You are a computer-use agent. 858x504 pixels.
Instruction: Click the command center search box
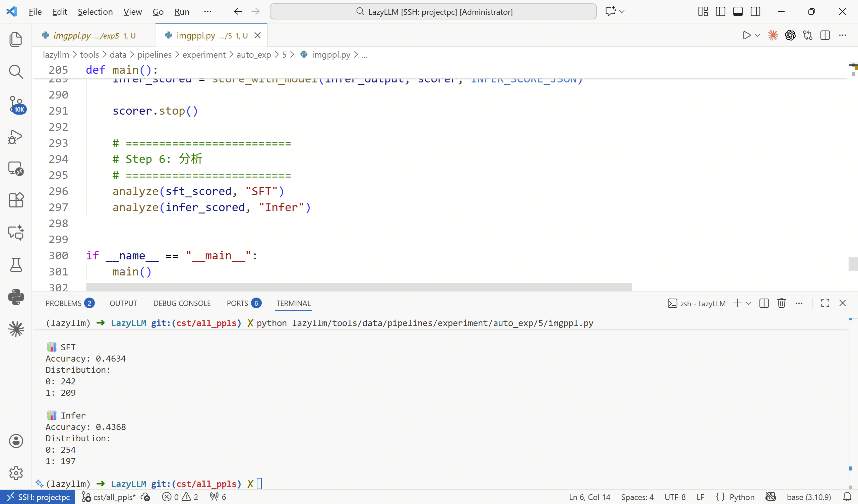(433, 12)
